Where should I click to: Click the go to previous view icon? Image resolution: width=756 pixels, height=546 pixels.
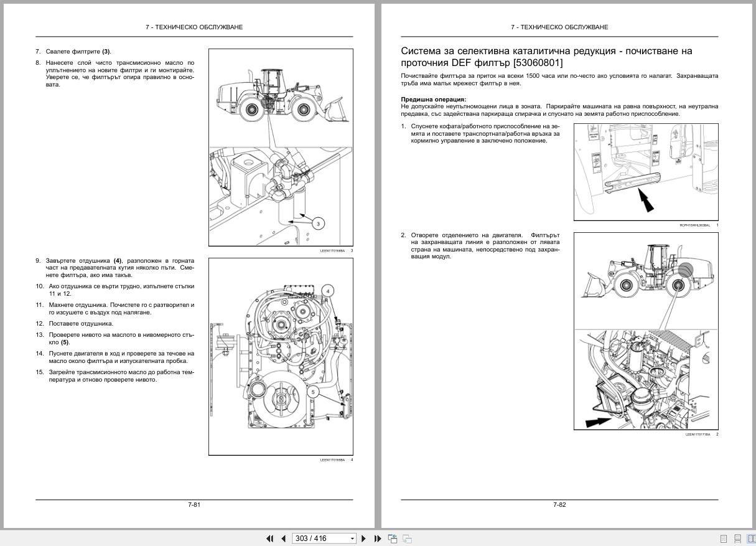(393, 539)
